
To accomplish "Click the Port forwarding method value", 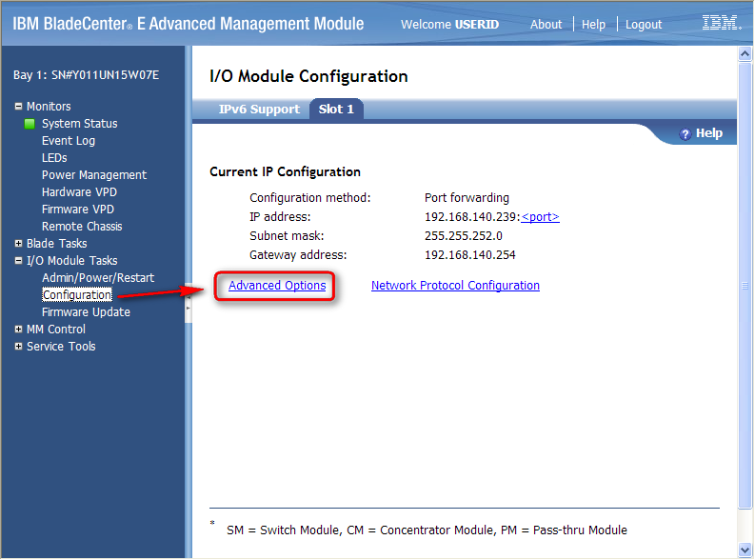I will click(x=467, y=198).
